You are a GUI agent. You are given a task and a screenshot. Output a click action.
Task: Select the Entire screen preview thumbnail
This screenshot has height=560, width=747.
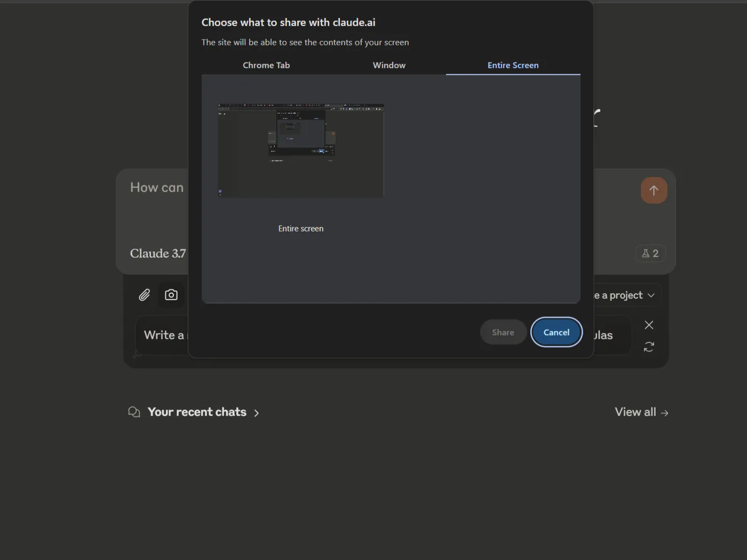[x=300, y=150]
